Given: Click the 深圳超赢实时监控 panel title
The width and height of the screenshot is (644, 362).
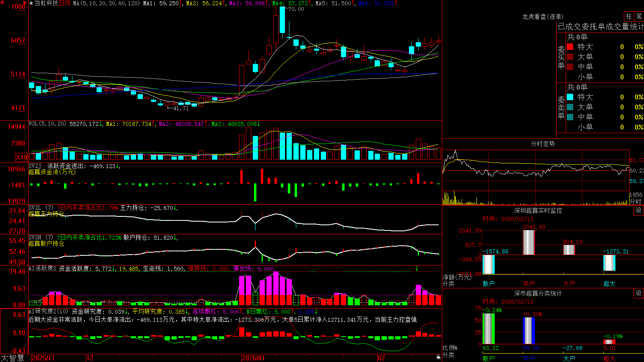Looking at the screenshot, I should pyautogui.click(x=538, y=210).
